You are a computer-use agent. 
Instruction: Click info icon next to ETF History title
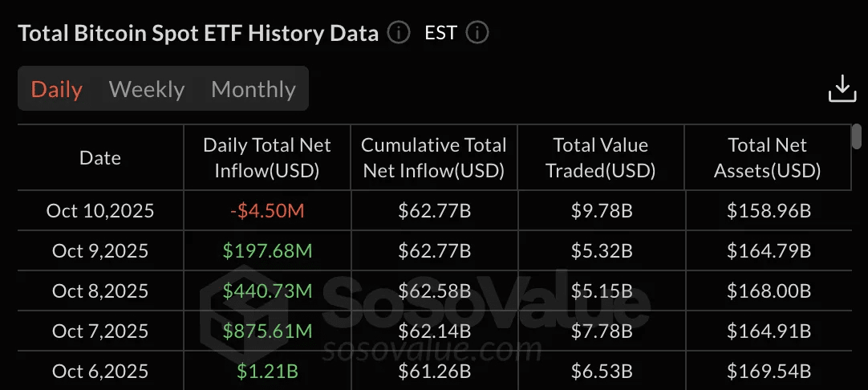[398, 33]
